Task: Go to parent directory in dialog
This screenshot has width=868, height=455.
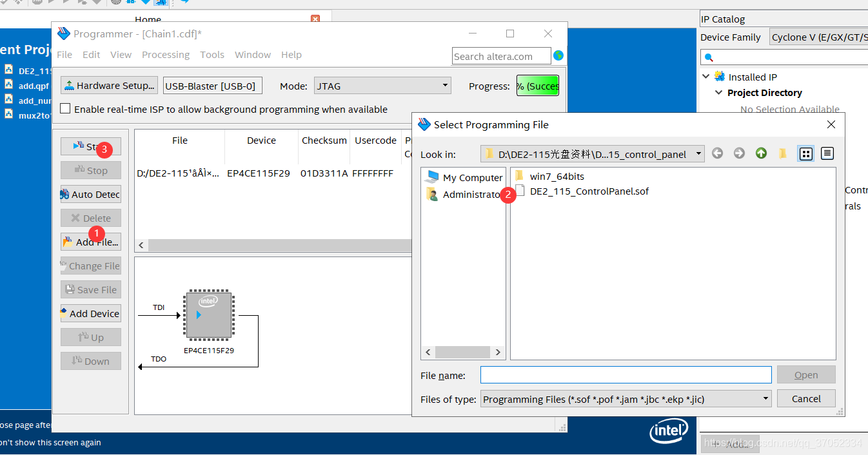Action: (x=761, y=153)
